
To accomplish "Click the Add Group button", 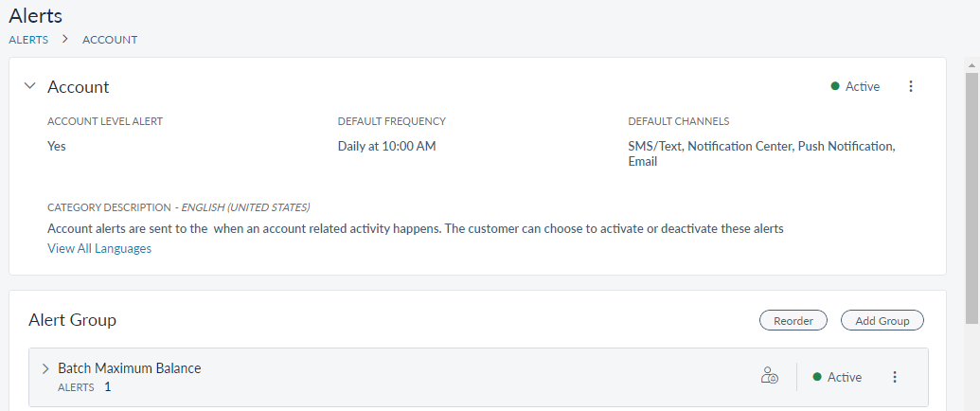I will 882,321.
